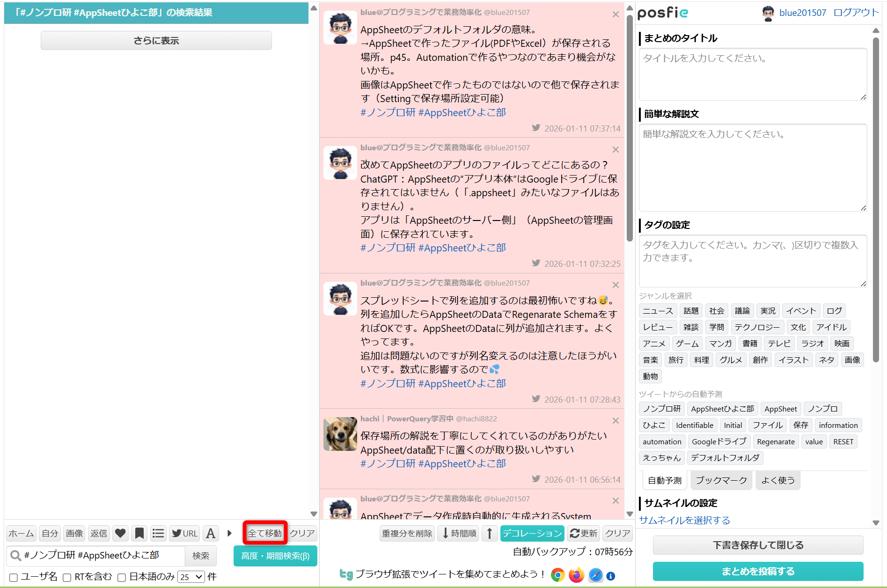Image resolution: width=887 pixels, height=588 pixels.
Task: Click the heart favorites icon button
Action: [x=120, y=533]
